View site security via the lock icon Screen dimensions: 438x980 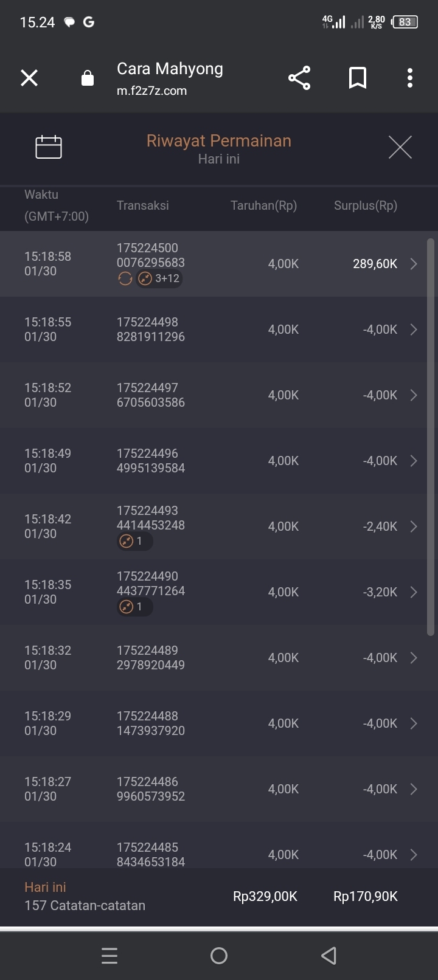pos(88,78)
